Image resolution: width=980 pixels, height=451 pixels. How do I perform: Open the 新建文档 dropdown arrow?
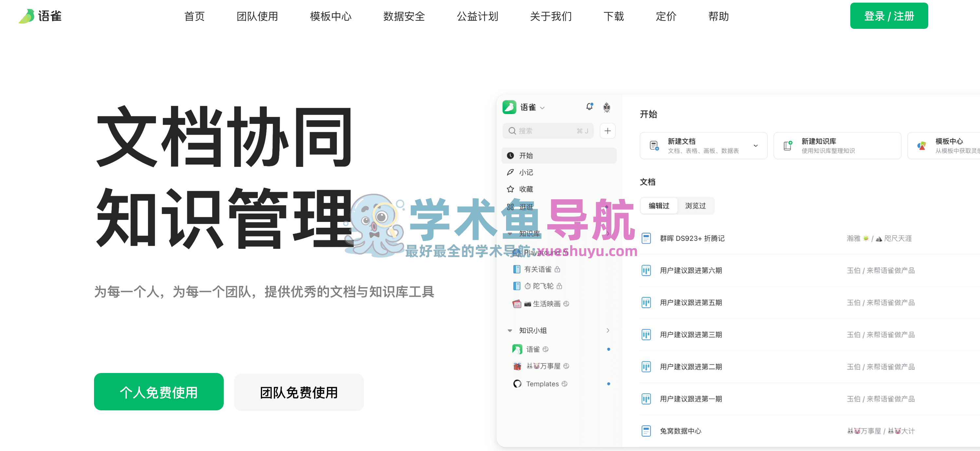click(x=756, y=146)
